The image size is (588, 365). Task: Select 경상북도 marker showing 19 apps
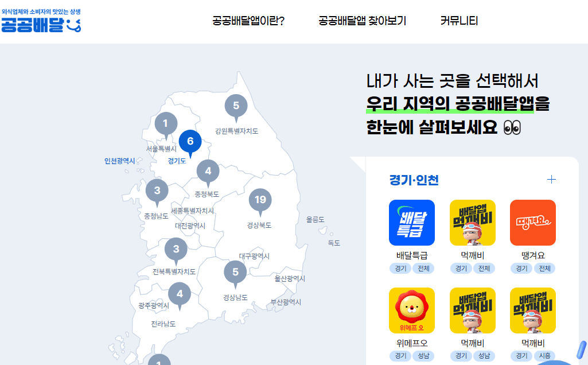(261, 201)
